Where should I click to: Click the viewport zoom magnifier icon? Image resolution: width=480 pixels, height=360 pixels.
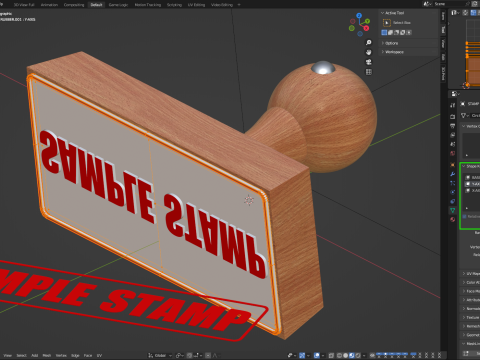click(x=369, y=43)
